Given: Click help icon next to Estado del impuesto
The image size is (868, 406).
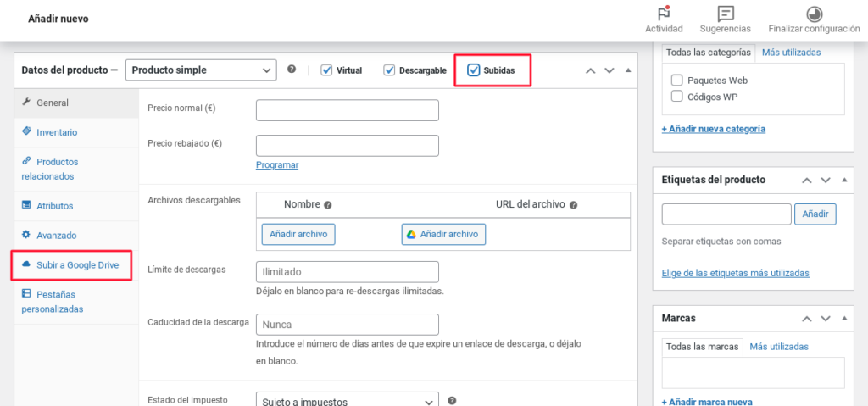Looking at the screenshot, I should [x=452, y=400].
